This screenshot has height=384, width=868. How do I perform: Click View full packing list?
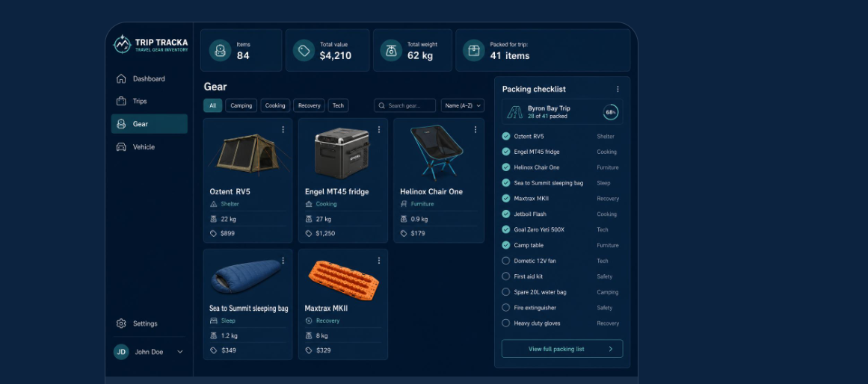pyautogui.click(x=562, y=349)
